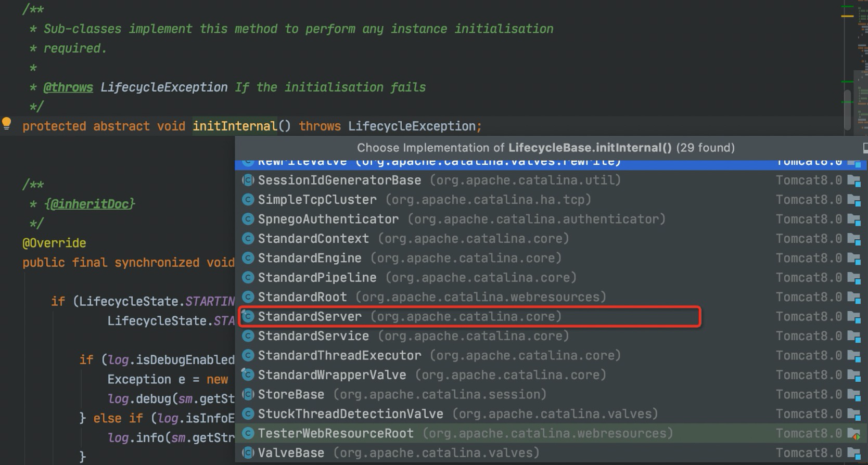Choose StandardContext from the implementations list
This screenshot has height=465, width=868.
(552, 239)
